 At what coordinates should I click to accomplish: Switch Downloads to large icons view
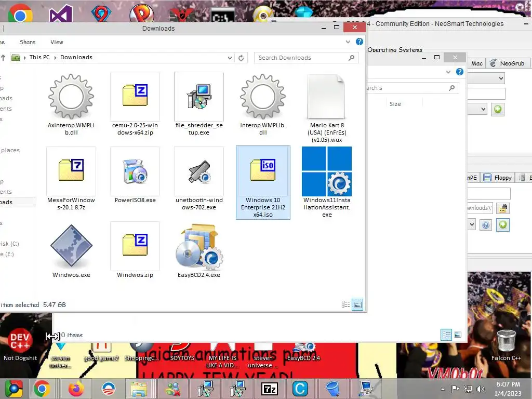pos(357,304)
